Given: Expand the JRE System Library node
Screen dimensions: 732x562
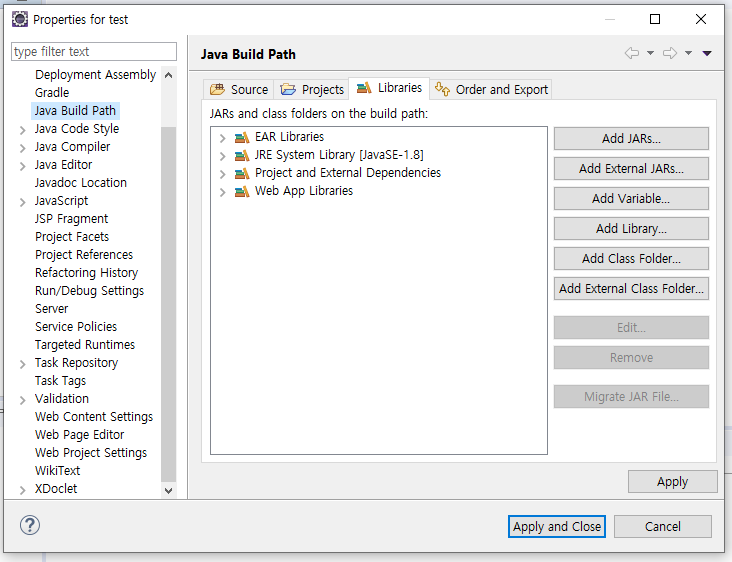Looking at the screenshot, I should tap(223, 156).
